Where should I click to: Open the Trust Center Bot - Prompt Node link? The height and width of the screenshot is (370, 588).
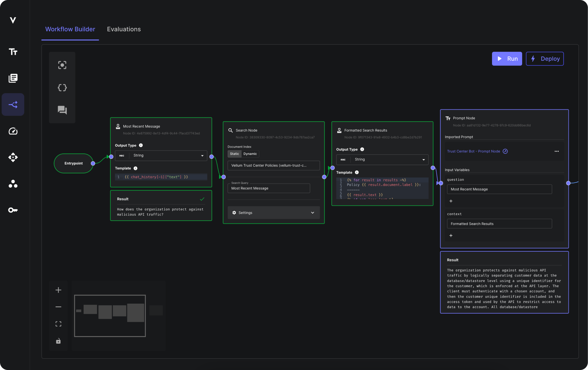[473, 151]
